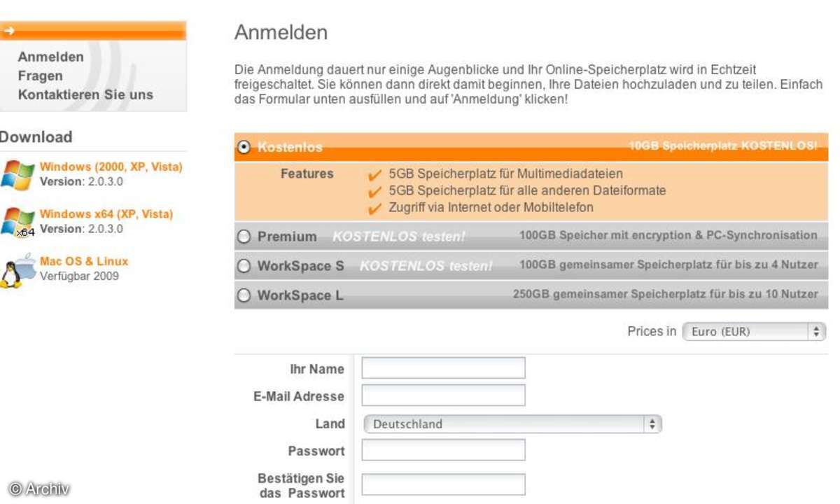The width and height of the screenshot is (840, 504).
Task: Select the Premium plan radio button
Action: click(244, 237)
